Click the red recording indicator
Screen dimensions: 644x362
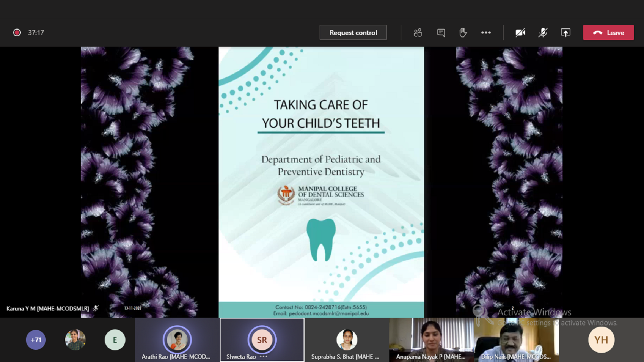click(x=17, y=33)
